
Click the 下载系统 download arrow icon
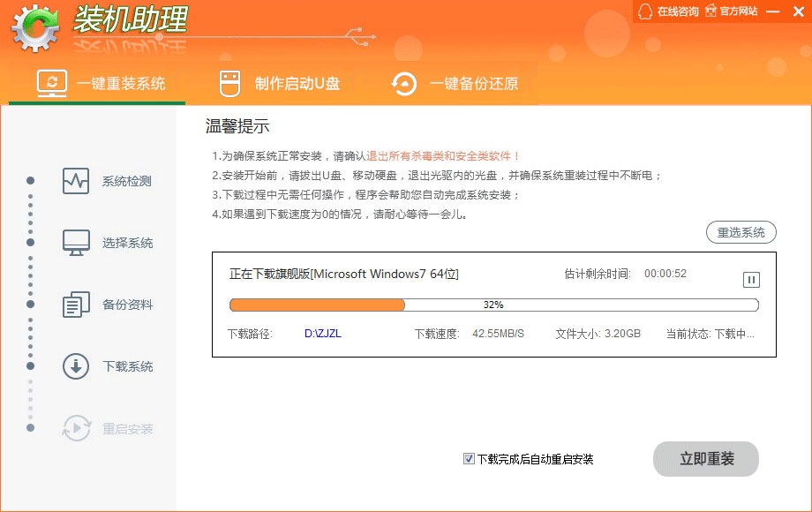(76, 366)
